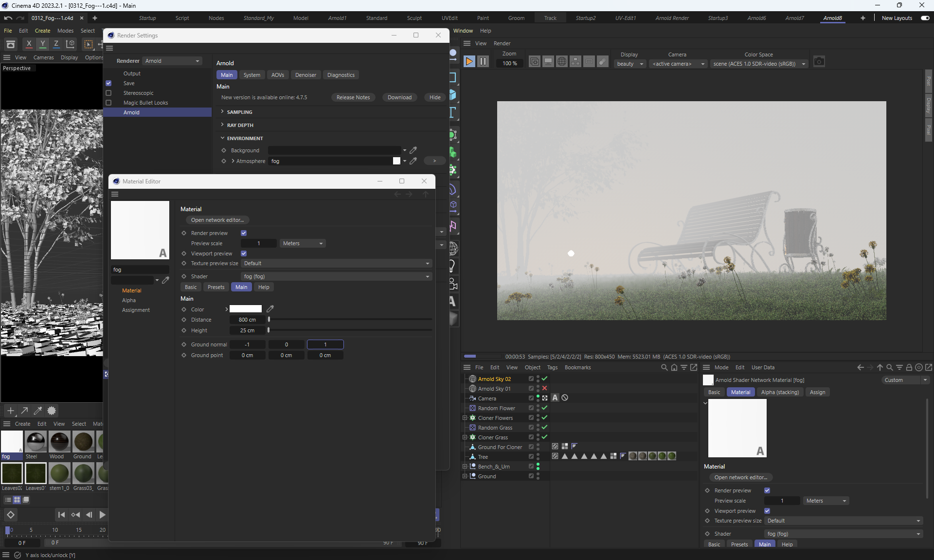
Task: Click the Open network editor button
Action: tap(217, 220)
